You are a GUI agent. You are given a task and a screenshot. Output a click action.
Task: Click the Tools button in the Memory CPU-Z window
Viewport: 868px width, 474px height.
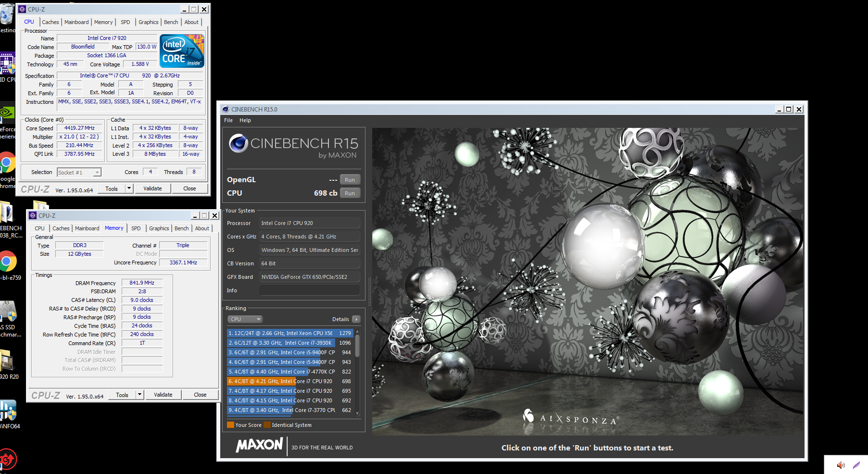coord(122,395)
